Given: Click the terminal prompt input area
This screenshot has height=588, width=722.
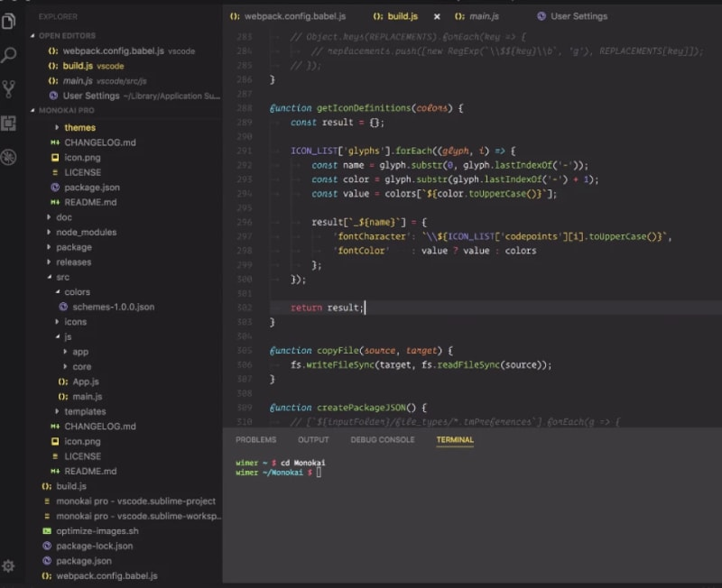Looking at the screenshot, I should click(319, 472).
